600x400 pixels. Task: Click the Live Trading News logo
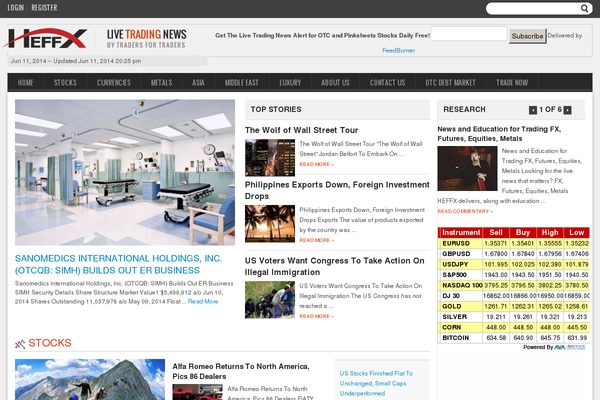click(147, 39)
